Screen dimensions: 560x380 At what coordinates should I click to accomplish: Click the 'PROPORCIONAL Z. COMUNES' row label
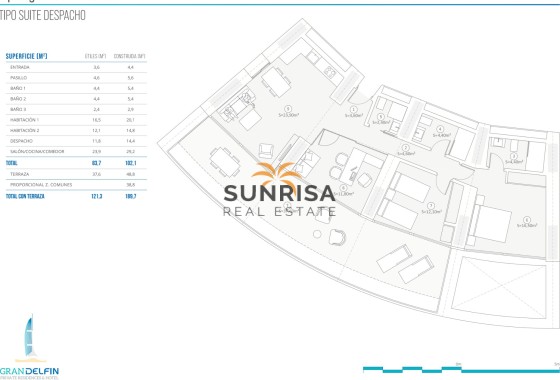41,185
